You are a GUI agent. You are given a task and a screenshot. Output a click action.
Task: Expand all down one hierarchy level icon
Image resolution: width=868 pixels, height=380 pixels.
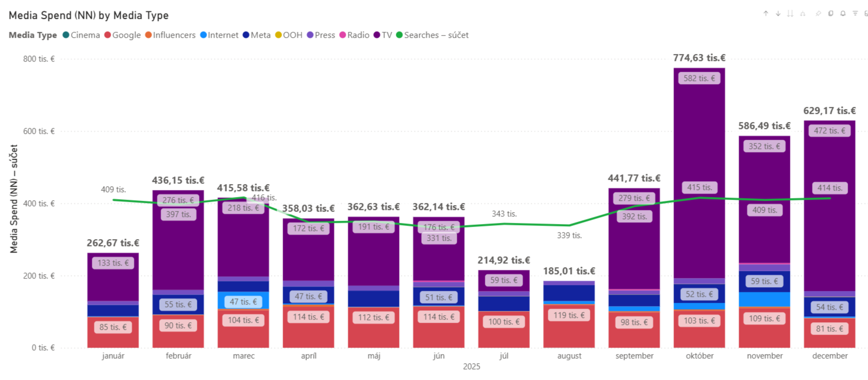pyautogui.click(x=803, y=13)
